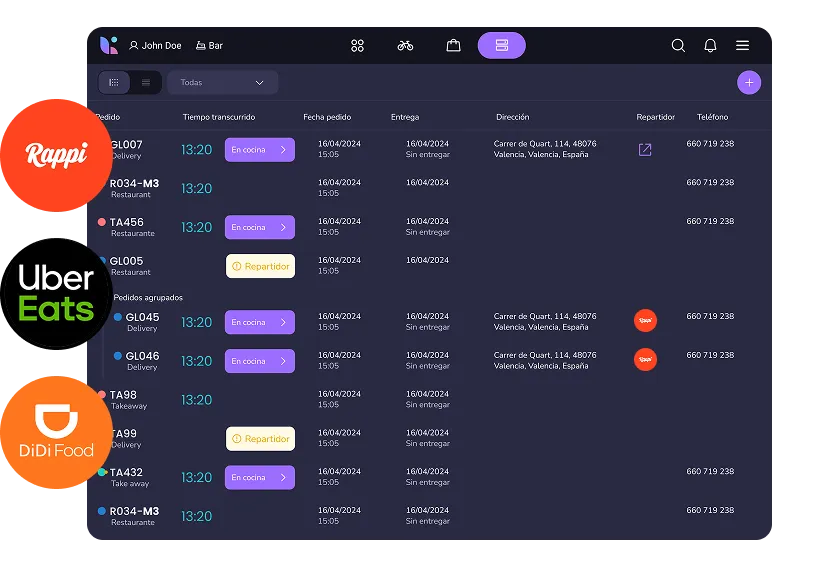Advance TA456 En cocina status
The width and height of the screenshot is (816, 567).
(x=260, y=227)
